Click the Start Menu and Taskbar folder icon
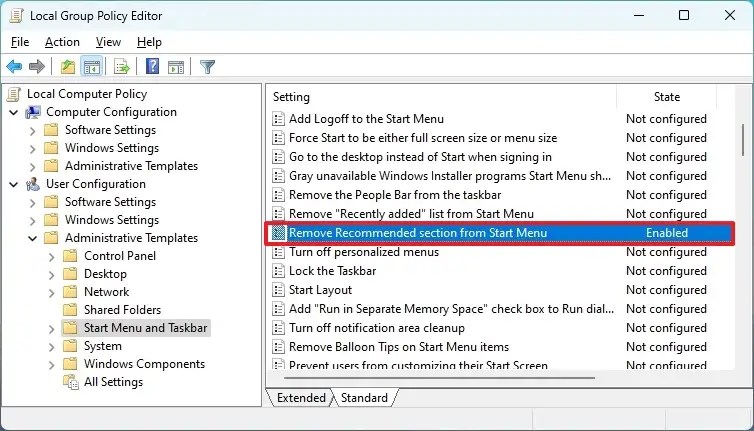Image resolution: width=754 pixels, height=431 pixels. click(x=70, y=328)
